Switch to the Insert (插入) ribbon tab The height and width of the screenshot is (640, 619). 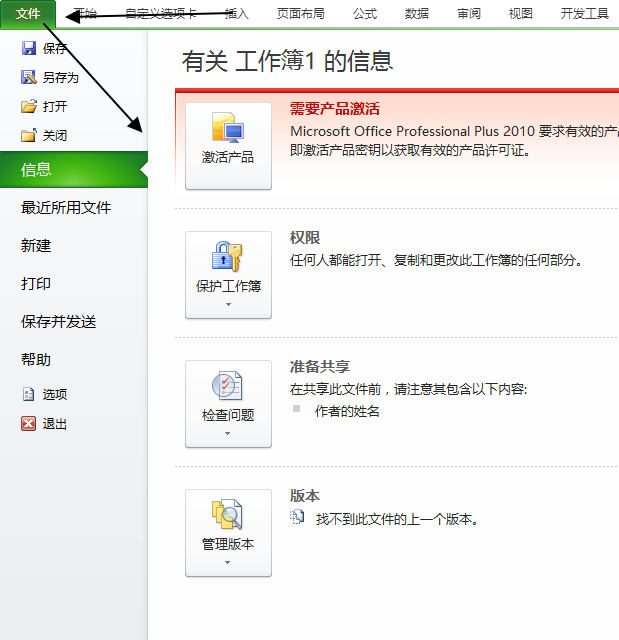pyautogui.click(x=237, y=14)
